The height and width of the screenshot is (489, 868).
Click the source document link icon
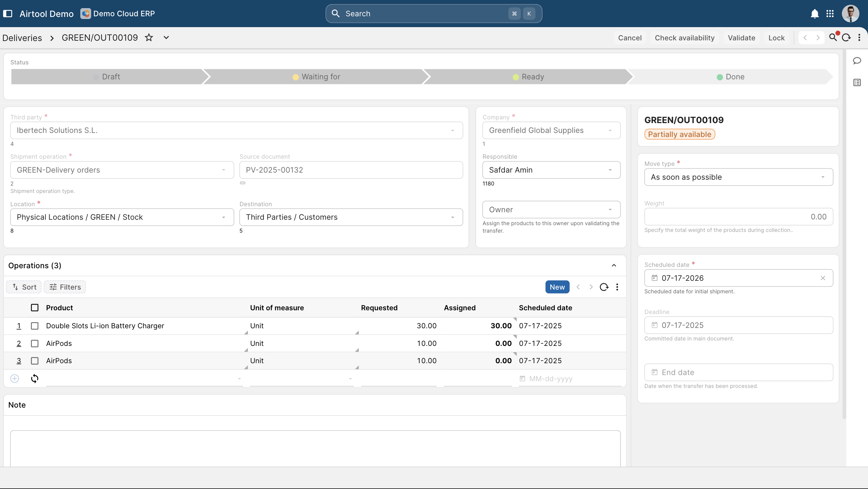click(243, 183)
